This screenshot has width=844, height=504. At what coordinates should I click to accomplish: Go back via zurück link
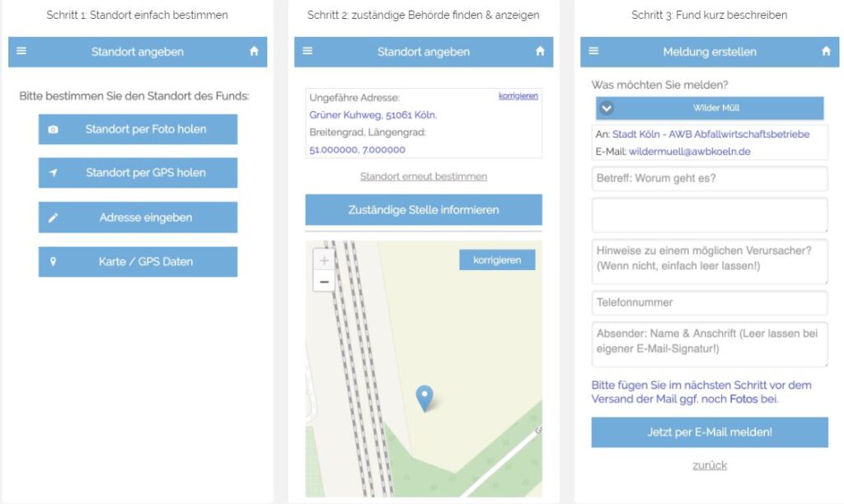click(709, 465)
